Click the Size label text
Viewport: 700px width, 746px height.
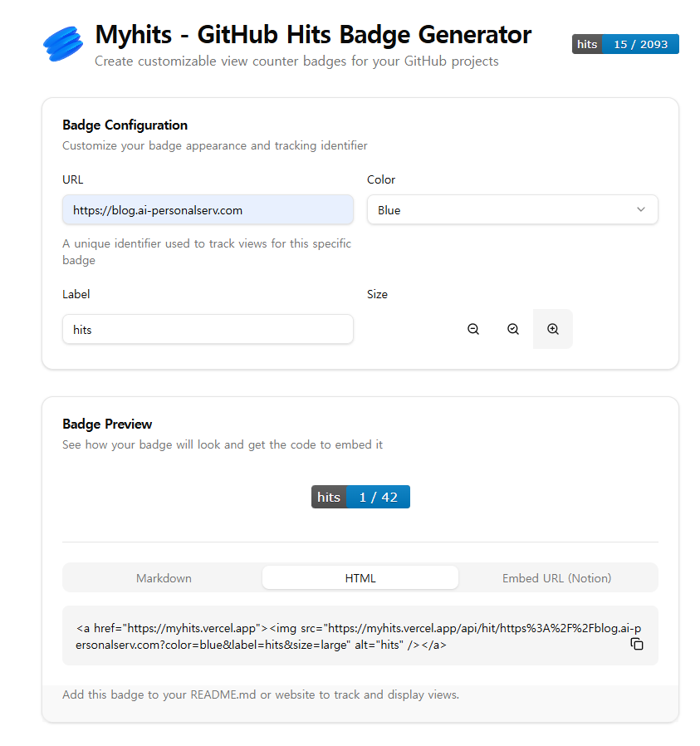(x=377, y=294)
